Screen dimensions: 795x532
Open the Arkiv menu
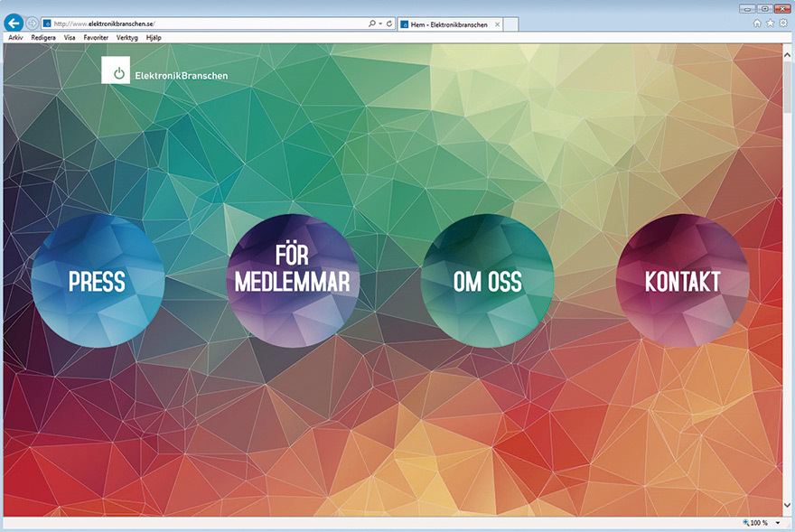(15, 38)
